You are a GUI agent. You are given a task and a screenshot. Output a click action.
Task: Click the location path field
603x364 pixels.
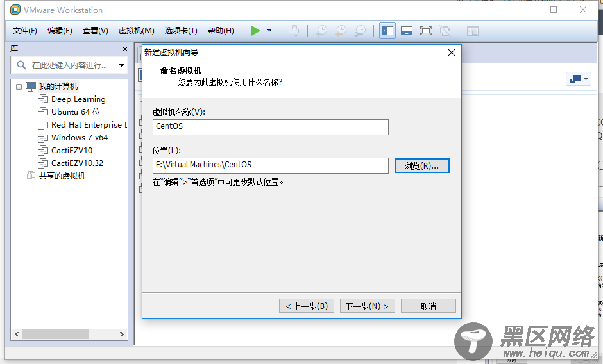pyautogui.click(x=270, y=165)
